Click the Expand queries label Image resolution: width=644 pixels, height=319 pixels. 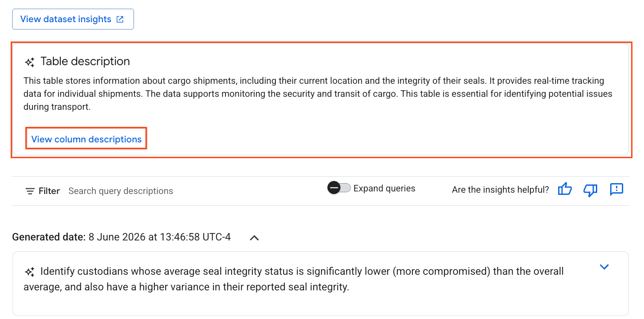384,188
